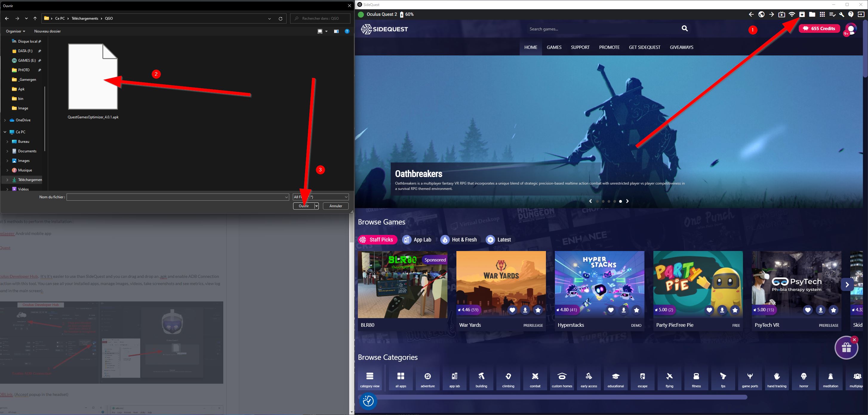868x415 pixels.
Task: Click SideQuest back navigation arrow
Action: tap(751, 15)
